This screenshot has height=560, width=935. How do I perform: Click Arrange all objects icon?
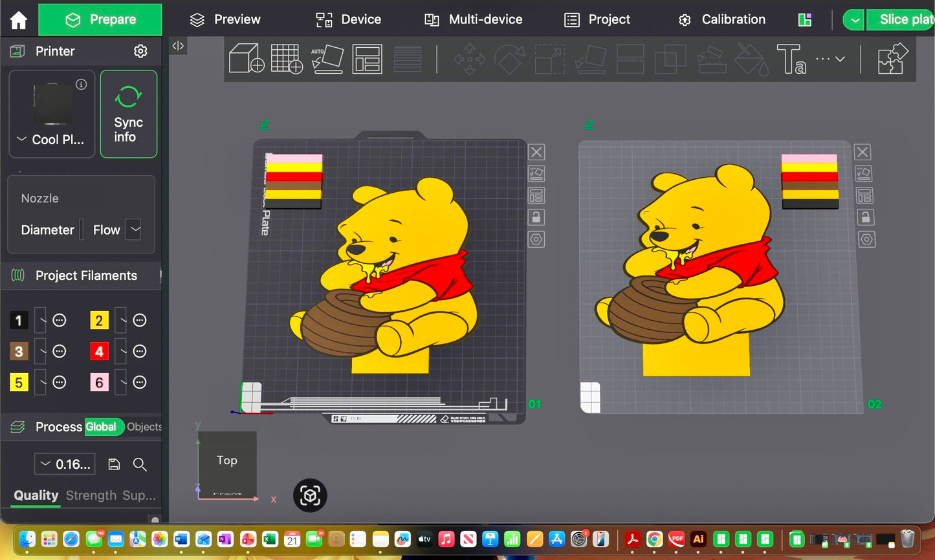coord(368,59)
